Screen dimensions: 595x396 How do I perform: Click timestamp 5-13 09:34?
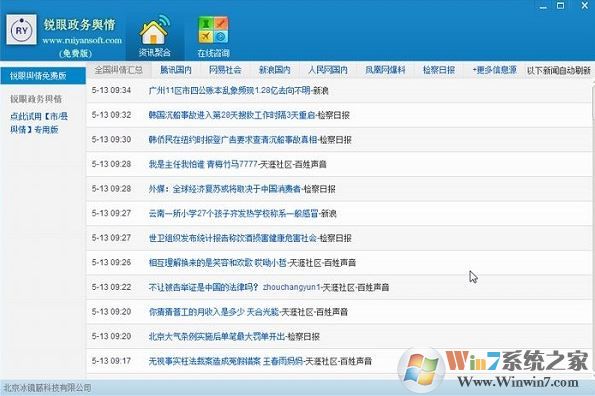coord(111,90)
